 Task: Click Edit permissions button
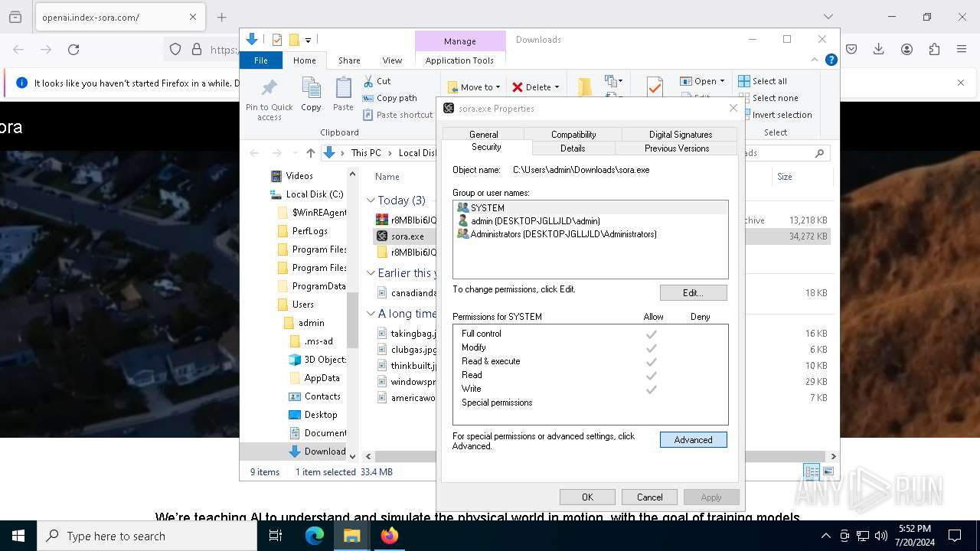tap(694, 293)
